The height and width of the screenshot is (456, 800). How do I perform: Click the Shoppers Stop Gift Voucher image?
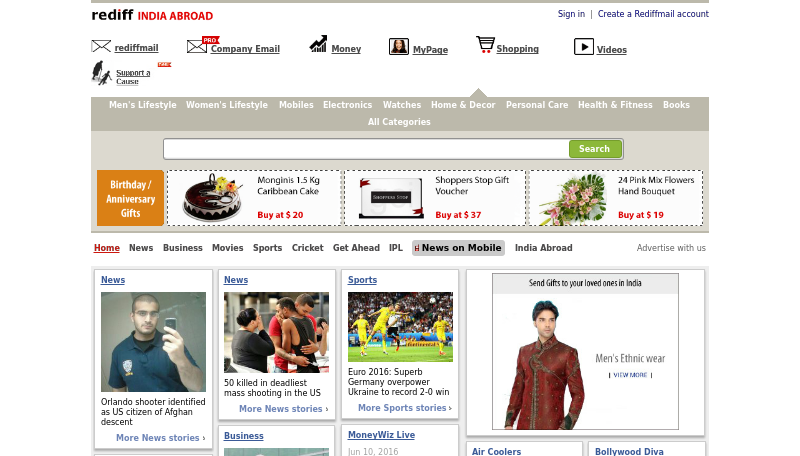[x=391, y=198]
